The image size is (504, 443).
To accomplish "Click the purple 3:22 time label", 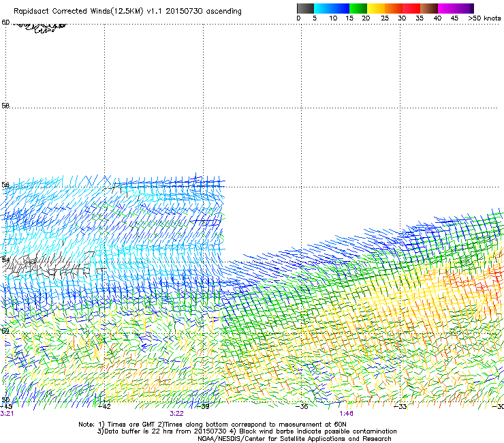I will (176, 414).
